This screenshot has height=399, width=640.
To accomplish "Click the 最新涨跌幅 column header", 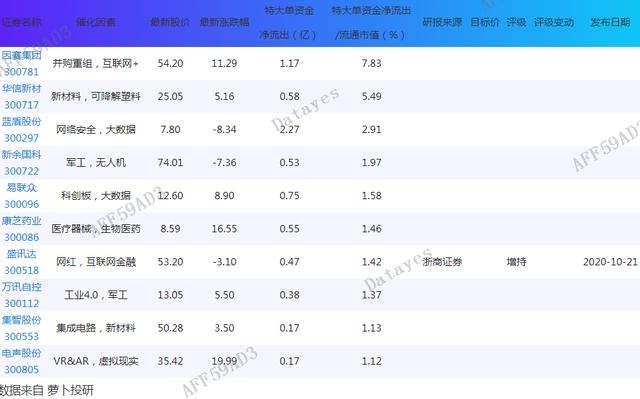I will (224, 22).
